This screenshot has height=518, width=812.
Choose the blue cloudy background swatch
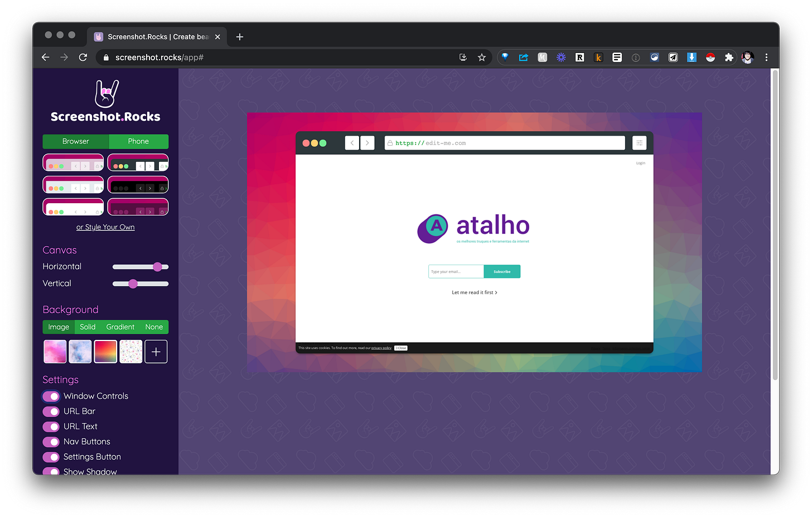[x=80, y=352]
